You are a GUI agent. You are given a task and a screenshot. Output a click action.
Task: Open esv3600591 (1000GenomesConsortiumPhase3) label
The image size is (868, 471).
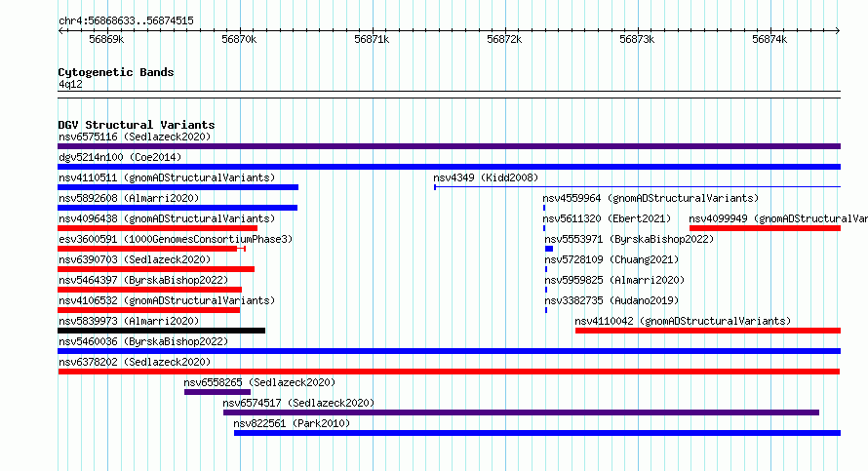pos(176,239)
